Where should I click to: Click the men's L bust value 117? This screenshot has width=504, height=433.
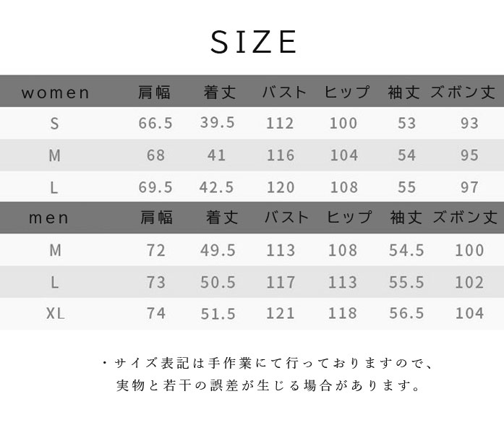coord(281,282)
